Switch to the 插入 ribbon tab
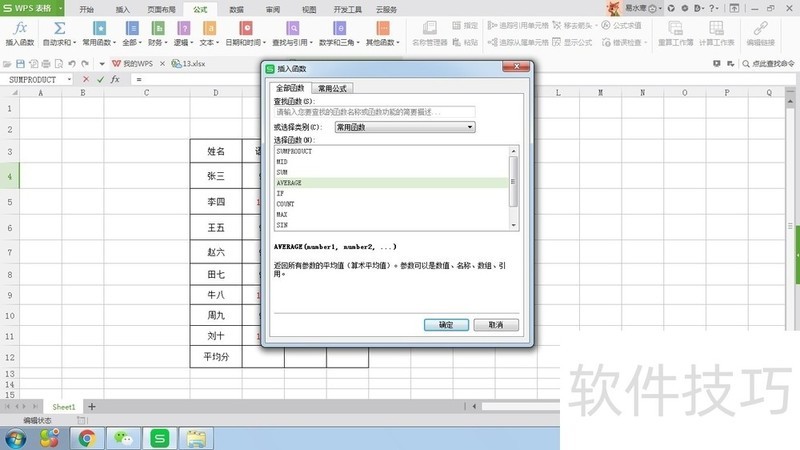 click(x=122, y=9)
